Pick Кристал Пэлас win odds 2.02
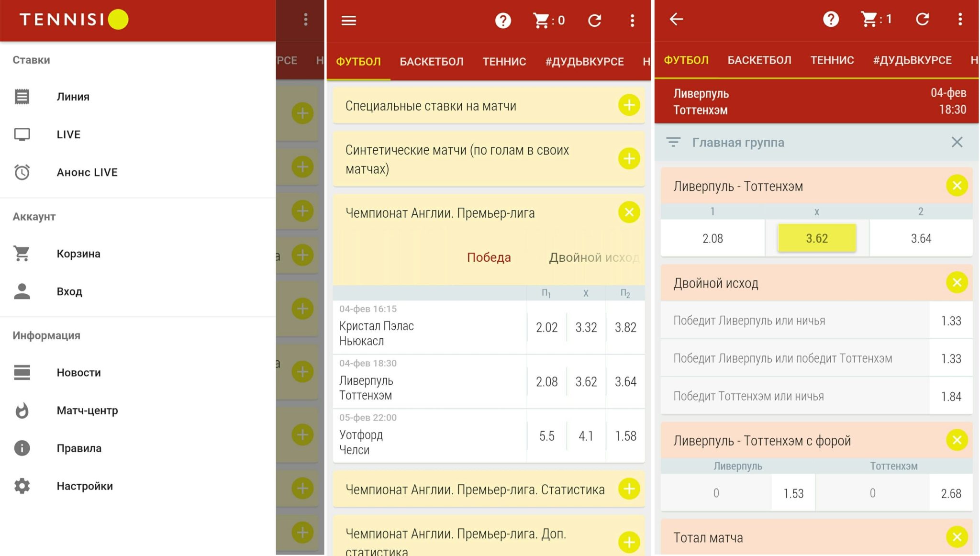 tap(546, 327)
